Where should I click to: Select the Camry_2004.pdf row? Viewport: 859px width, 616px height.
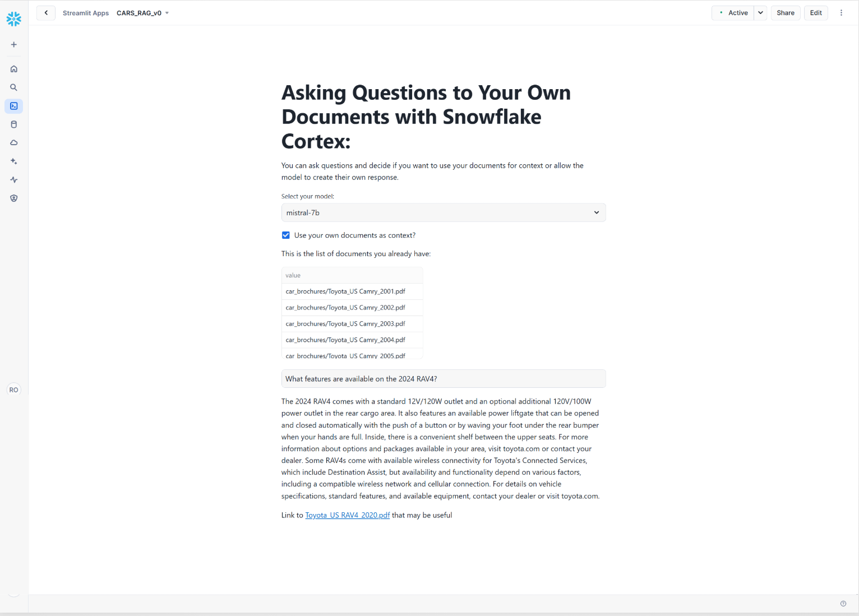pyautogui.click(x=352, y=340)
